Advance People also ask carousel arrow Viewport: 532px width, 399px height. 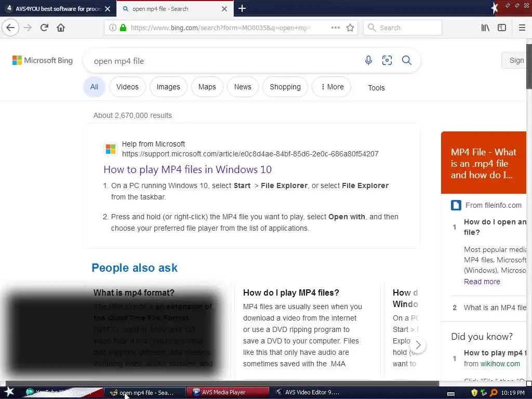pyautogui.click(x=418, y=345)
